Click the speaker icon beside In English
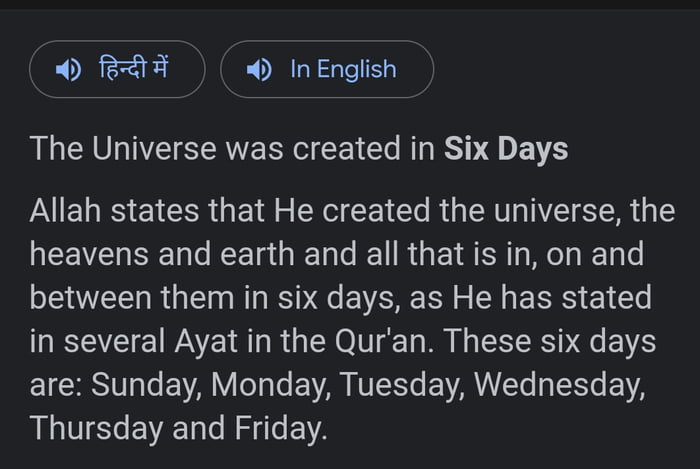The image size is (700, 469). [x=259, y=69]
